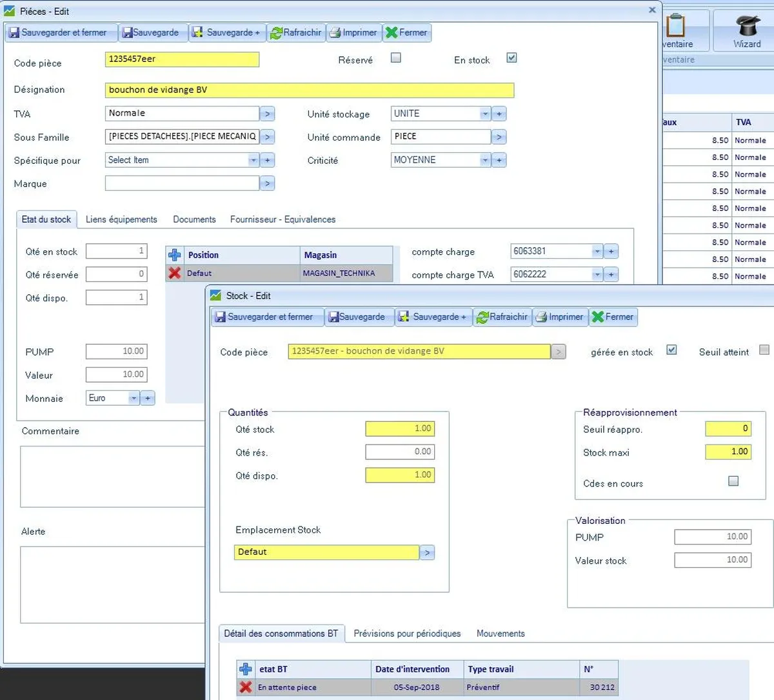
Task: Click plus button next to compte charge TVA
Action: tap(611, 274)
